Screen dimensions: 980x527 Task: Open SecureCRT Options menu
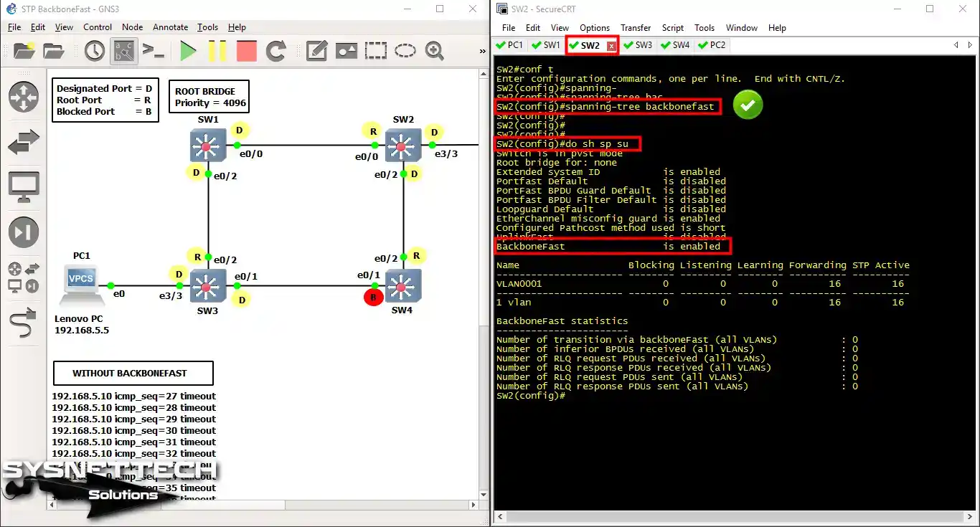[595, 28]
